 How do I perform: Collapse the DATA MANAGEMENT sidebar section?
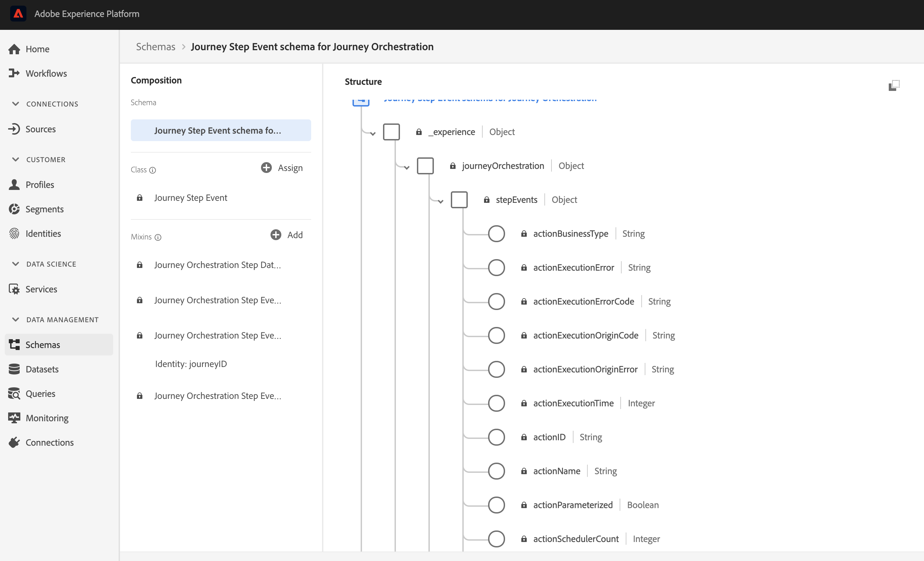point(16,320)
